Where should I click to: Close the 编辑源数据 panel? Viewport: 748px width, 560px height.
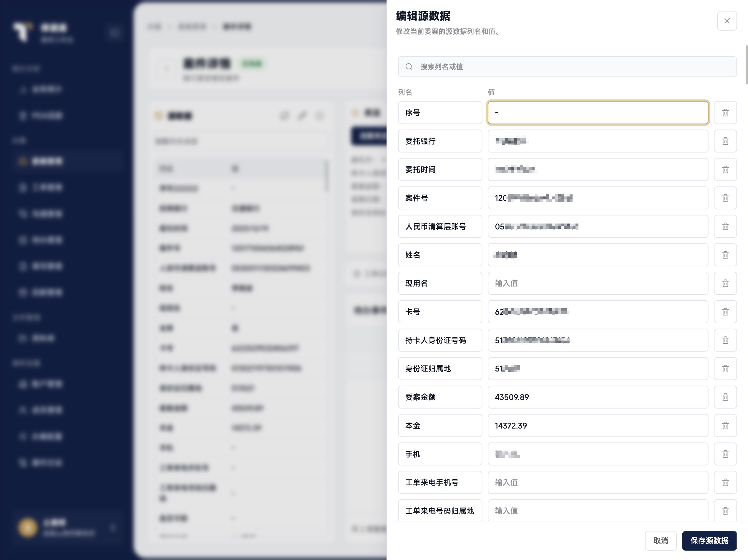727,21
